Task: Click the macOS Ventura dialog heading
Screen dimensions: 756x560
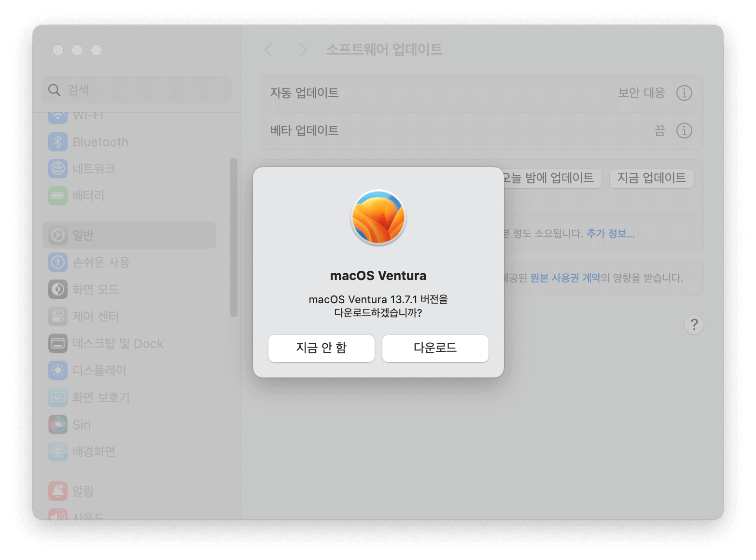Action: pos(378,276)
